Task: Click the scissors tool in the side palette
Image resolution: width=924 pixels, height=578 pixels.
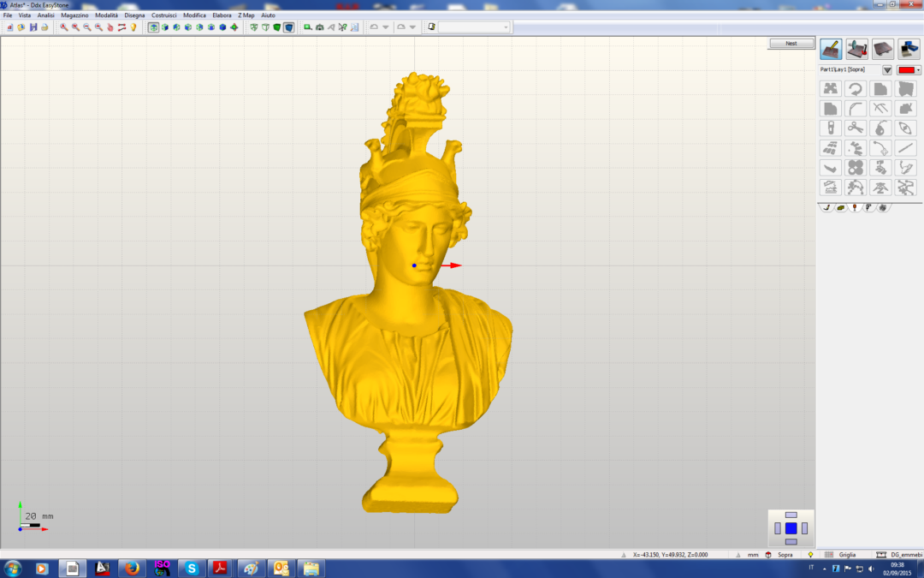Action: pyautogui.click(x=855, y=128)
